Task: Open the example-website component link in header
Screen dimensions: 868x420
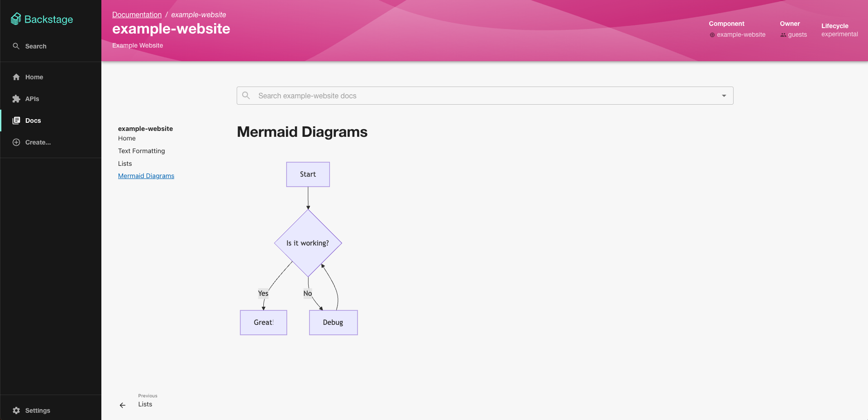Action: click(741, 34)
